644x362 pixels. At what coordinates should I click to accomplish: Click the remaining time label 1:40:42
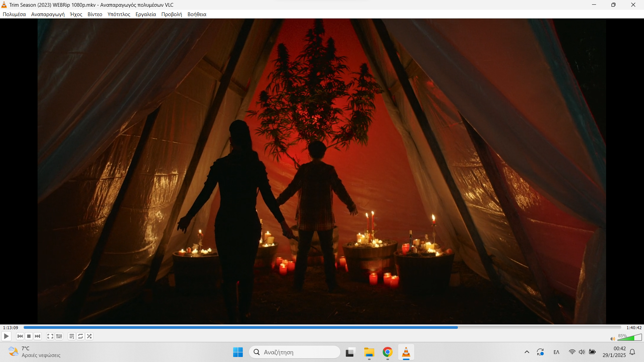(634, 327)
